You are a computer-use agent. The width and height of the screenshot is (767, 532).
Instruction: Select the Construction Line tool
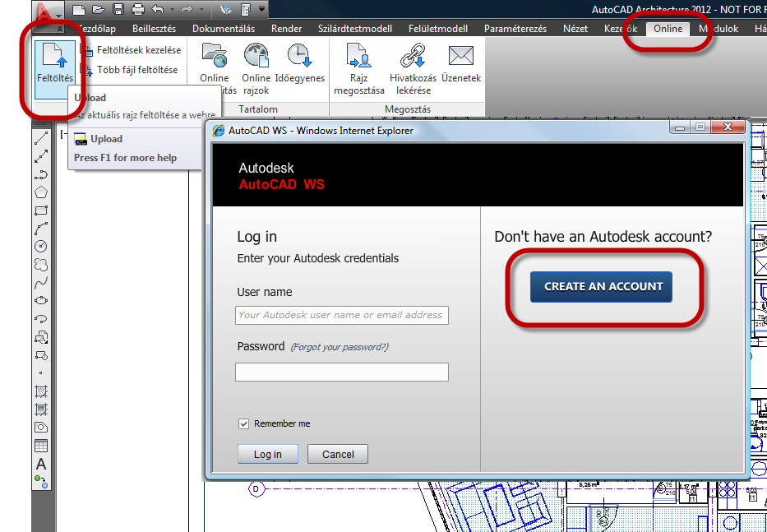41,156
